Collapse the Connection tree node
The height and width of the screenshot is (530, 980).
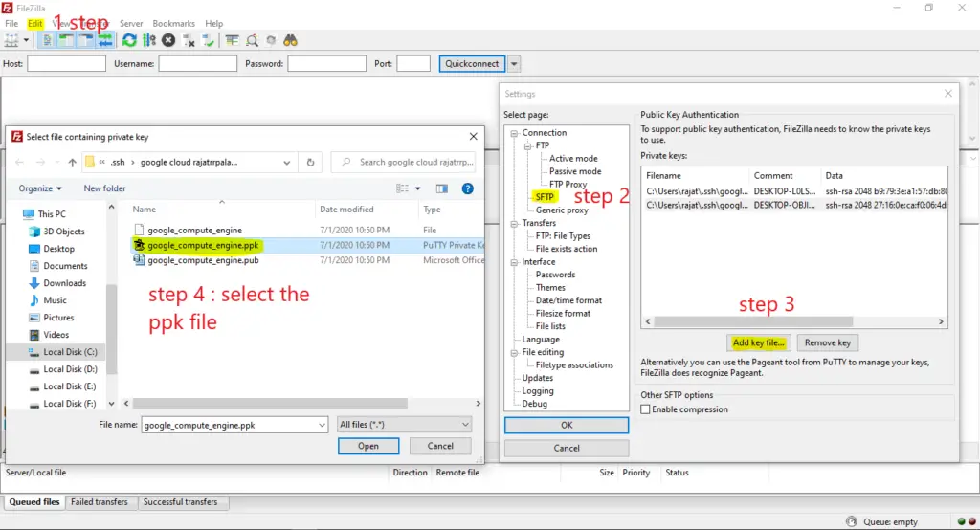coord(514,133)
